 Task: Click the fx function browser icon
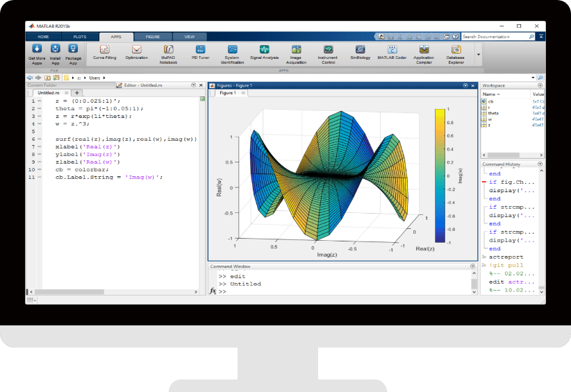coord(213,291)
